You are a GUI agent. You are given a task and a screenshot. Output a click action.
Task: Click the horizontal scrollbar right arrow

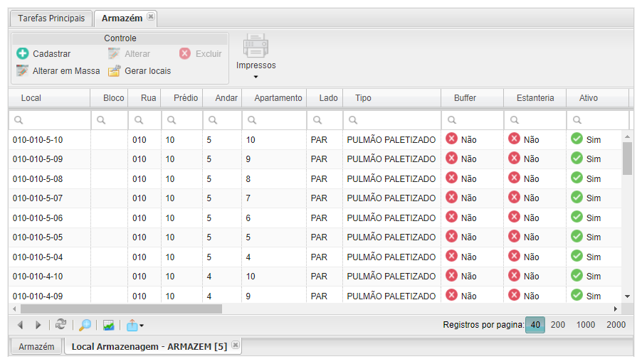[616, 309]
